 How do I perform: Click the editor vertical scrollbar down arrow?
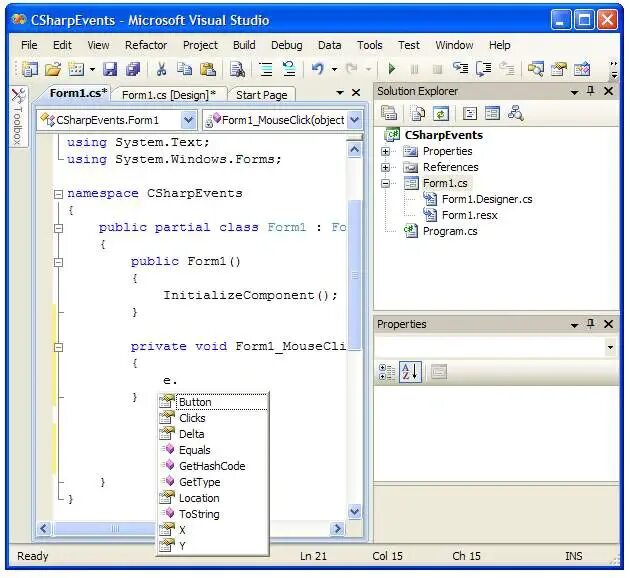[354, 511]
